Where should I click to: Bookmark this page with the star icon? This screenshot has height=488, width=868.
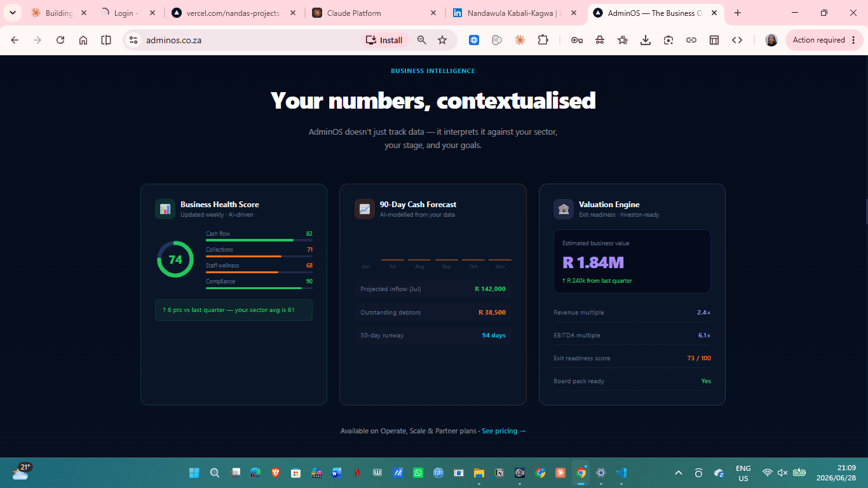(x=442, y=40)
